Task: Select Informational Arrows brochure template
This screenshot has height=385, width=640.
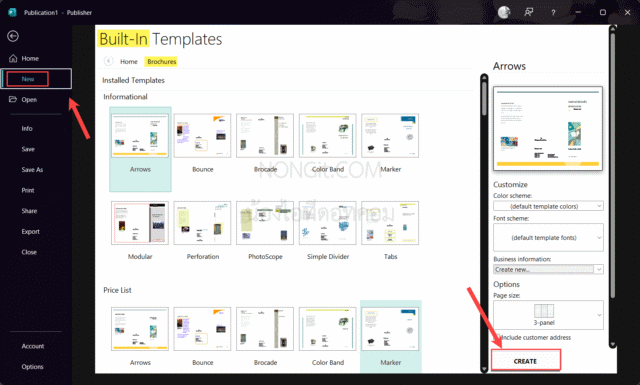Action: pyautogui.click(x=140, y=149)
